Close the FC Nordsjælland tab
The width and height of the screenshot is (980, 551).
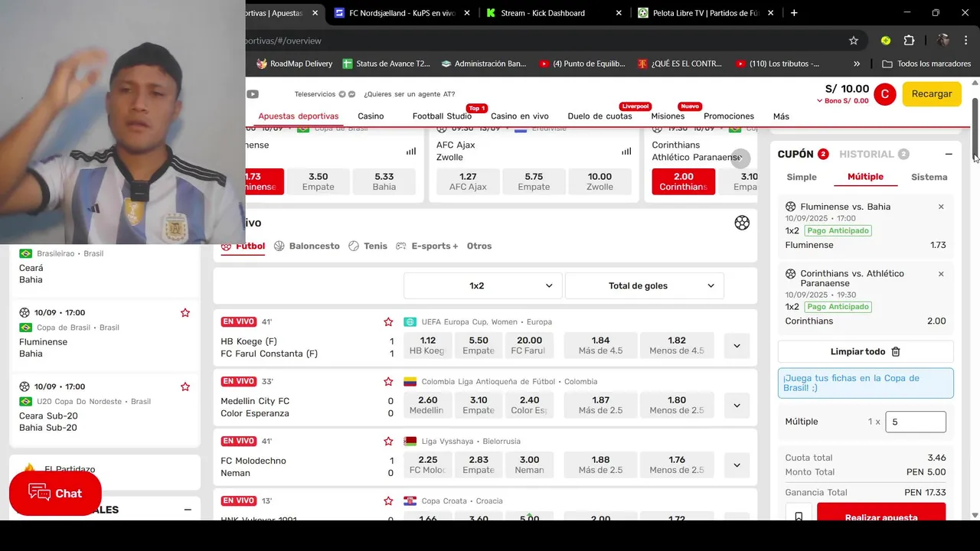click(x=466, y=13)
